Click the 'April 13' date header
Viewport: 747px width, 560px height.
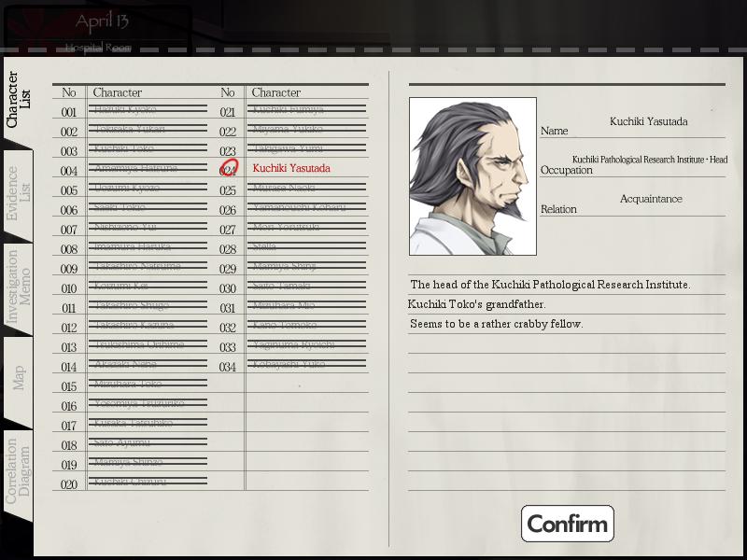tap(102, 21)
